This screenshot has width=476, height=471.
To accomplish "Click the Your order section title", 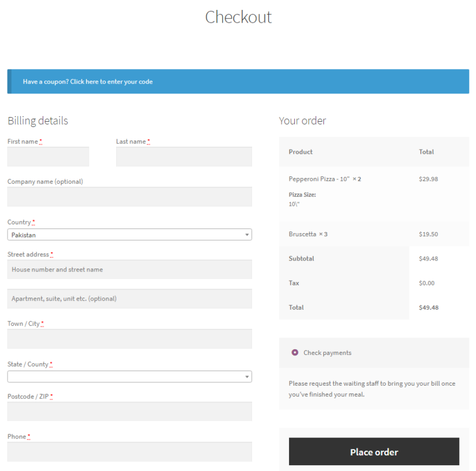I will click(302, 121).
